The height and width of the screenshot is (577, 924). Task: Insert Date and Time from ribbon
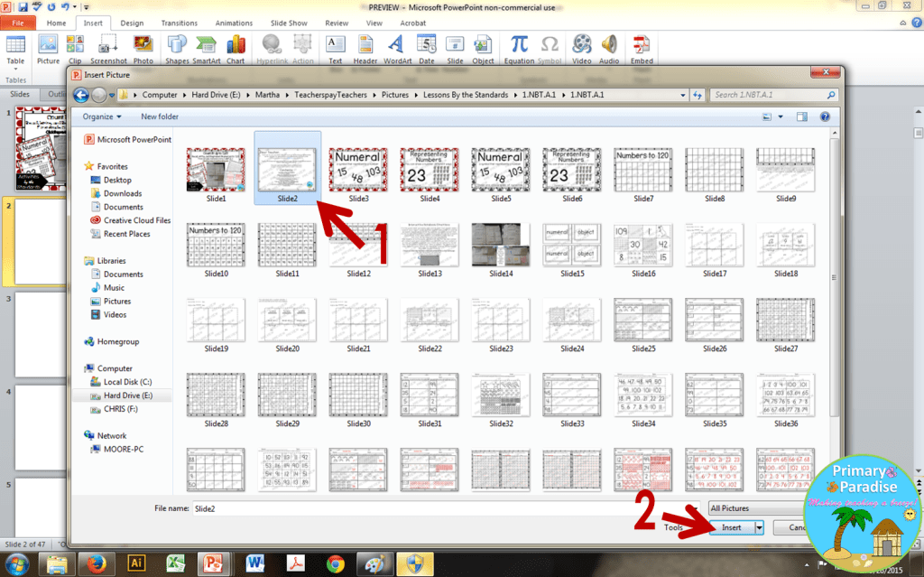point(427,50)
